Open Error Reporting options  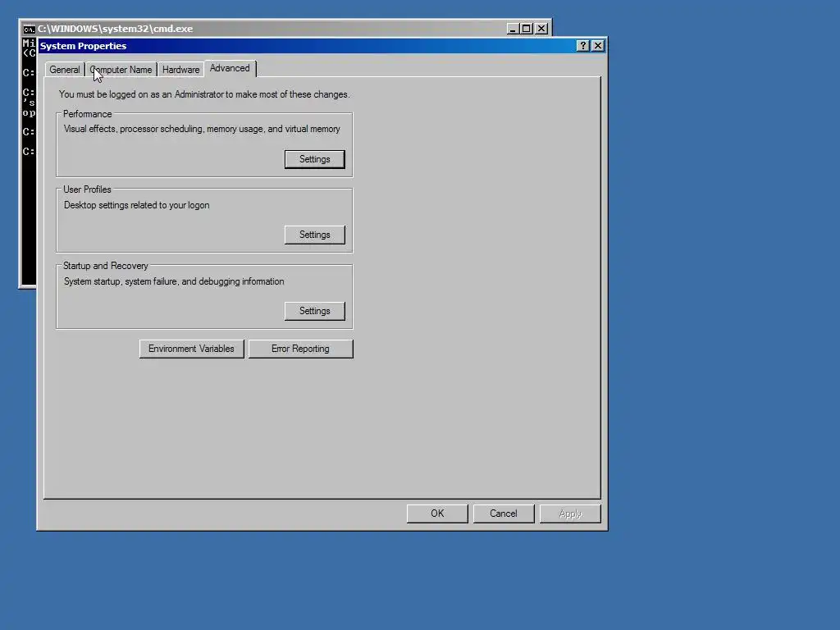click(300, 349)
